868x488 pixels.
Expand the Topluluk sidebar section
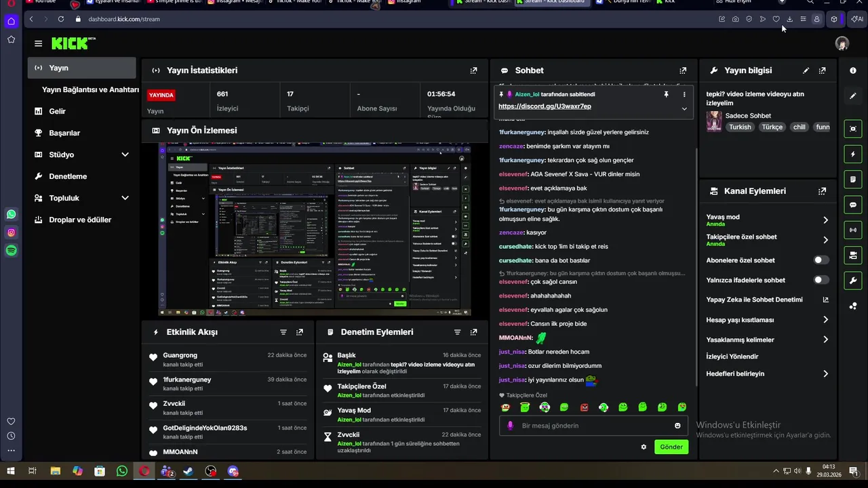(125, 198)
